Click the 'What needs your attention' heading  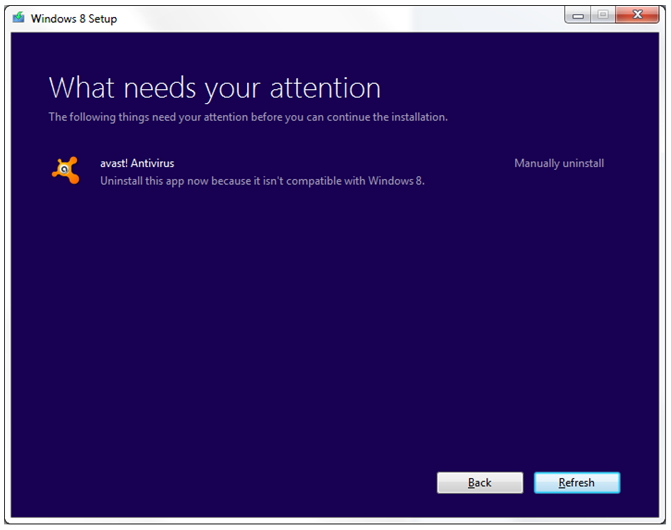(214, 88)
